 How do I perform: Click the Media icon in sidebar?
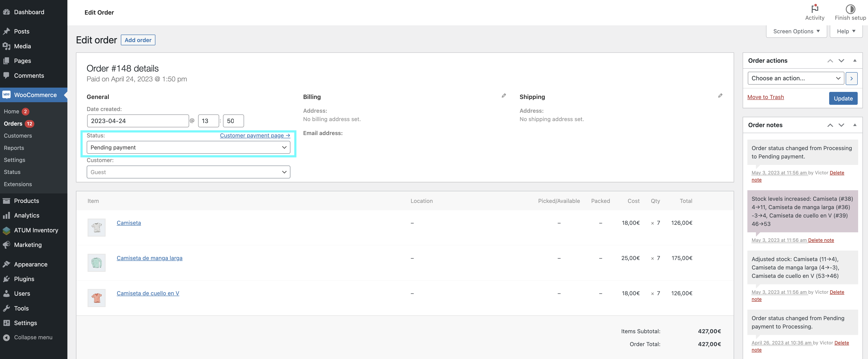click(6, 46)
